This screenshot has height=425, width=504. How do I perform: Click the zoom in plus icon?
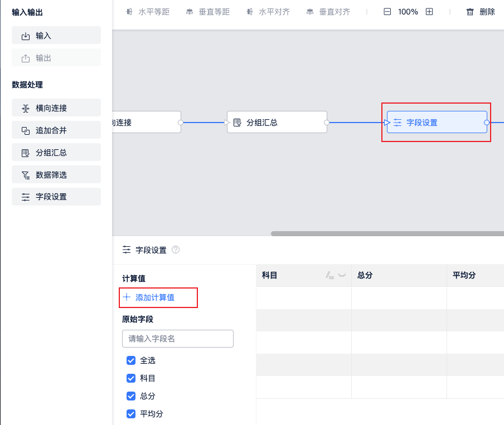tap(429, 12)
